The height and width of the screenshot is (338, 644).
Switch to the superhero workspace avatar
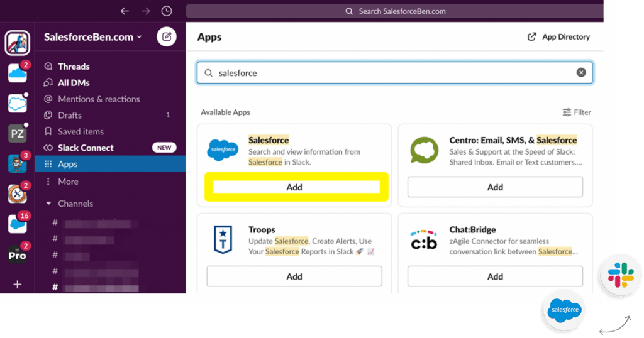17,42
